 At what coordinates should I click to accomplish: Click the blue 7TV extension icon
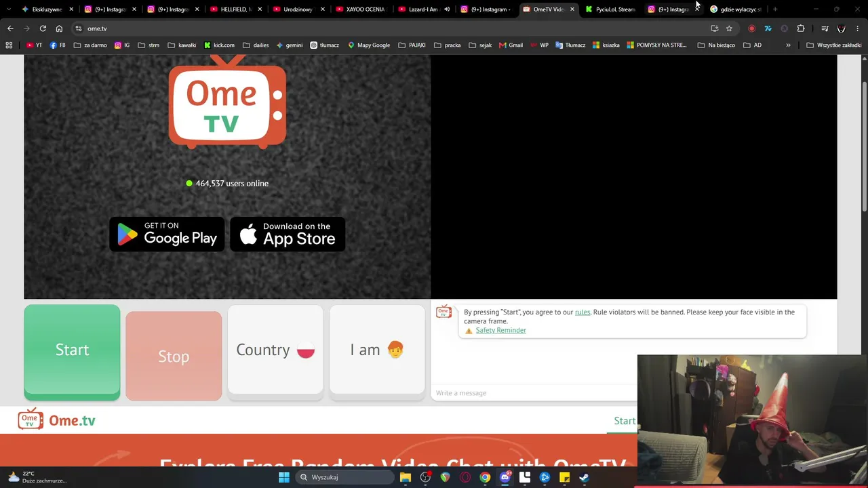point(768,28)
